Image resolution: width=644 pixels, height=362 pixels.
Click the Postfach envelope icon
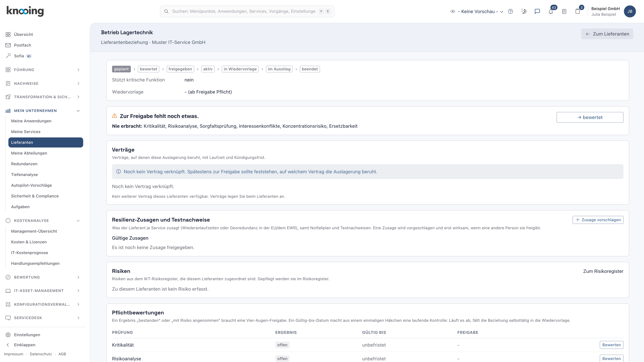[x=8, y=45]
